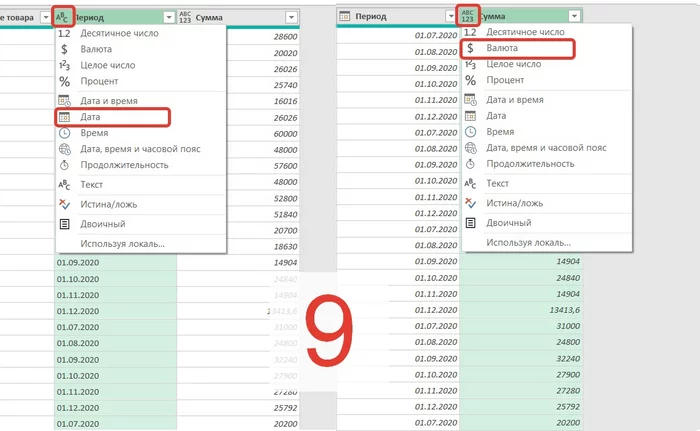Click the Сумма cell with value 25740

click(x=263, y=85)
